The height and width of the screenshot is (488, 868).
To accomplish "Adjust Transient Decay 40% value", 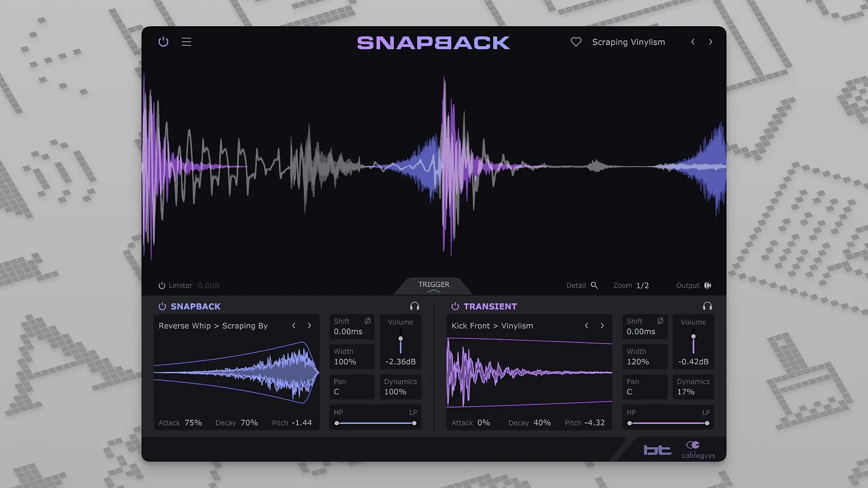I will tap(542, 423).
